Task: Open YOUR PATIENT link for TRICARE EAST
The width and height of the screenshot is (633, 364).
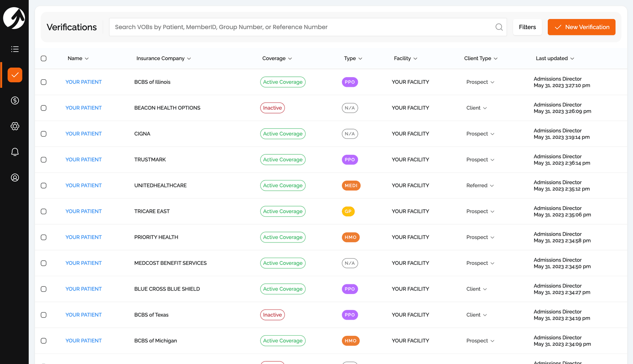Action: click(x=84, y=211)
